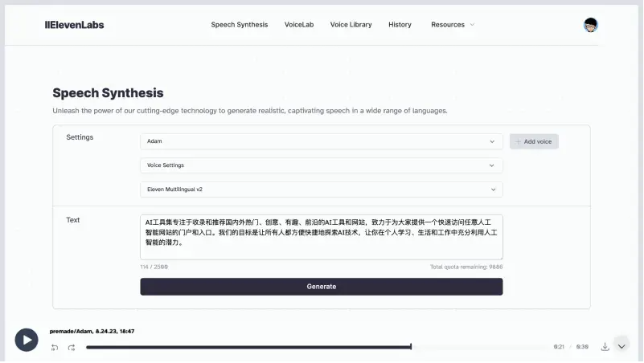Screen dimensions: 644x363
Task: Open the History page
Action: (x=400, y=25)
